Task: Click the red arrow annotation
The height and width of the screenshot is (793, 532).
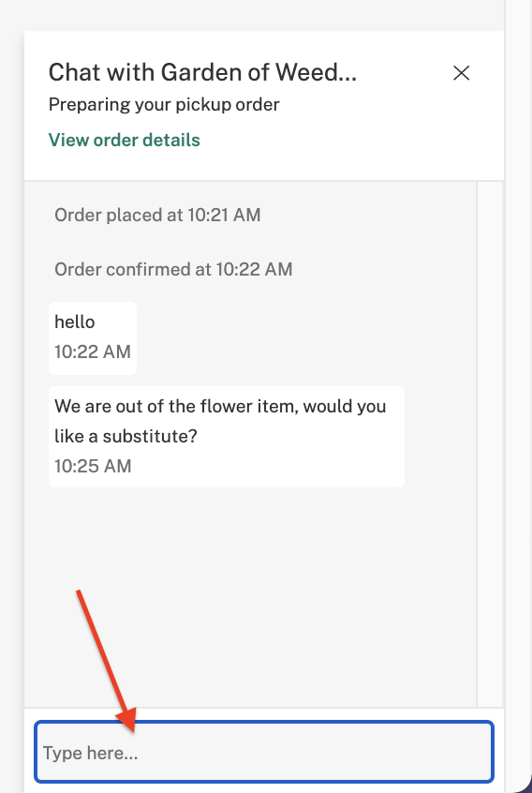Action: [x=107, y=661]
